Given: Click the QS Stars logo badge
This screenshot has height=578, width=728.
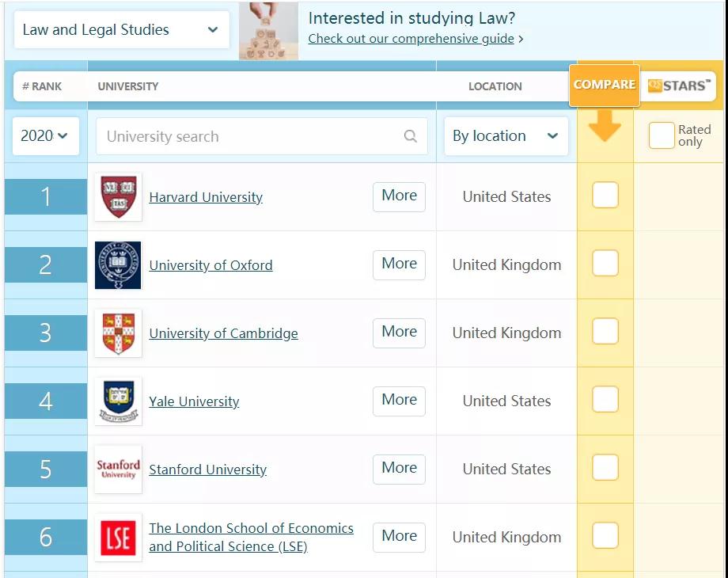Looking at the screenshot, I should pyautogui.click(x=680, y=86).
